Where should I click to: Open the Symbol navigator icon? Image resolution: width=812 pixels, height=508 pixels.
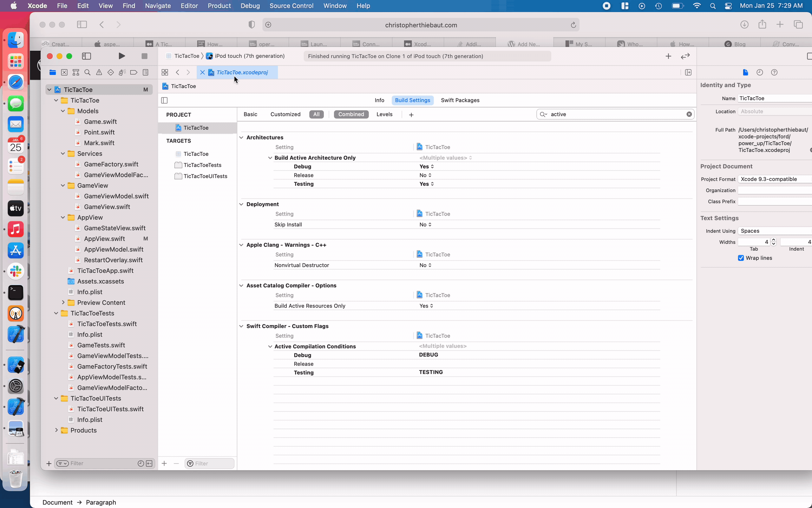[x=76, y=72]
